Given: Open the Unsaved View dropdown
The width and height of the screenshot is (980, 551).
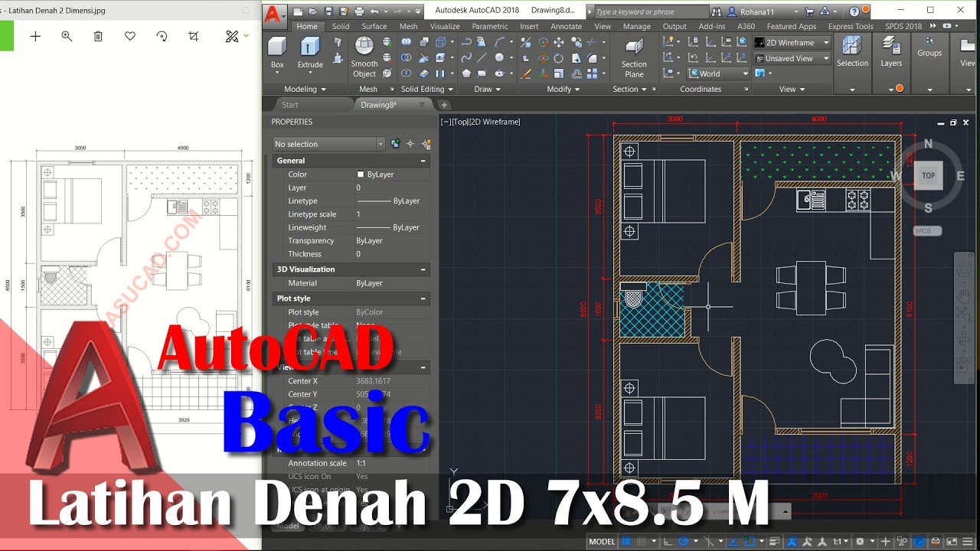Looking at the screenshot, I should click(792, 58).
